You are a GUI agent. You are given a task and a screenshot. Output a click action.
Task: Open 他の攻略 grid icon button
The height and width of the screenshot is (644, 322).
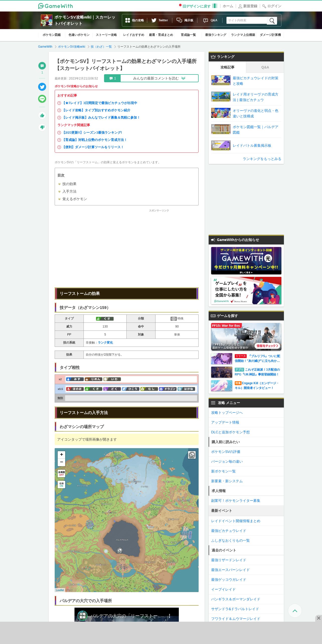(134, 20)
